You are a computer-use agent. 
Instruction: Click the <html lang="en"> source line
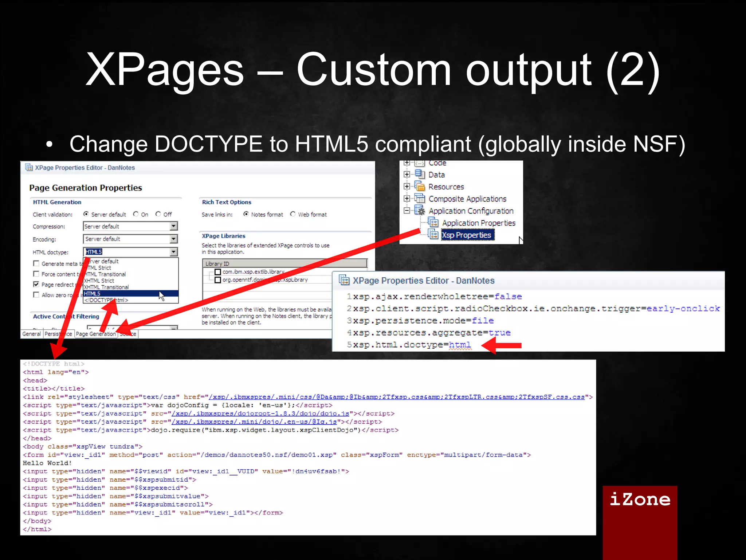pyautogui.click(x=56, y=372)
